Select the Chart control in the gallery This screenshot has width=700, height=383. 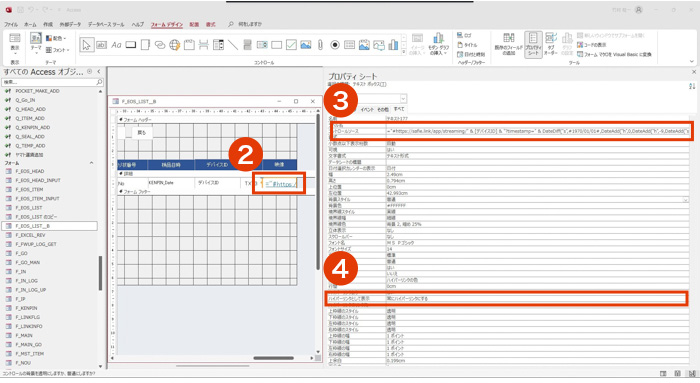pyautogui.click(x=393, y=45)
